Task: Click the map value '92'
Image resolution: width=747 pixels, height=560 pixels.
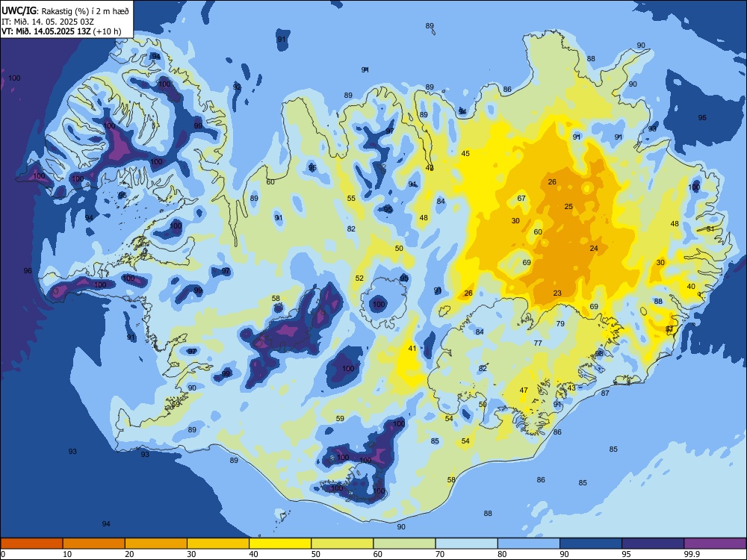Action: [237, 87]
